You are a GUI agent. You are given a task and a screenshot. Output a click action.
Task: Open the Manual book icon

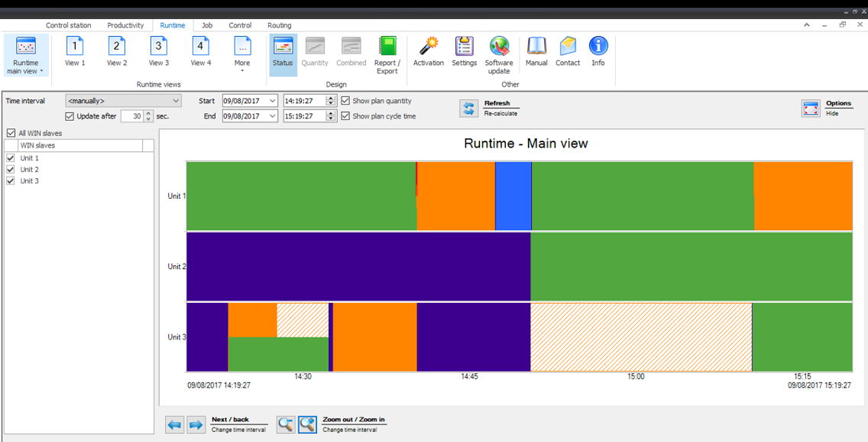(536, 47)
